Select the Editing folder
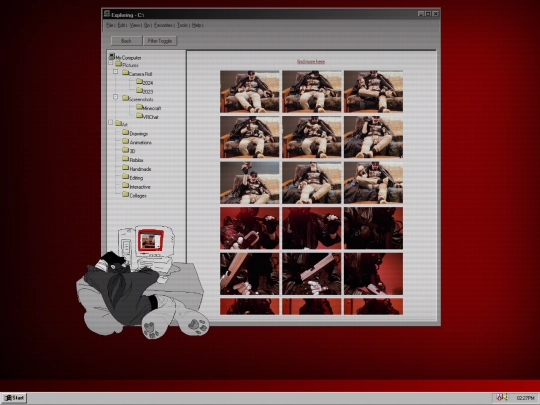The width and height of the screenshot is (540, 405). [133, 177]
